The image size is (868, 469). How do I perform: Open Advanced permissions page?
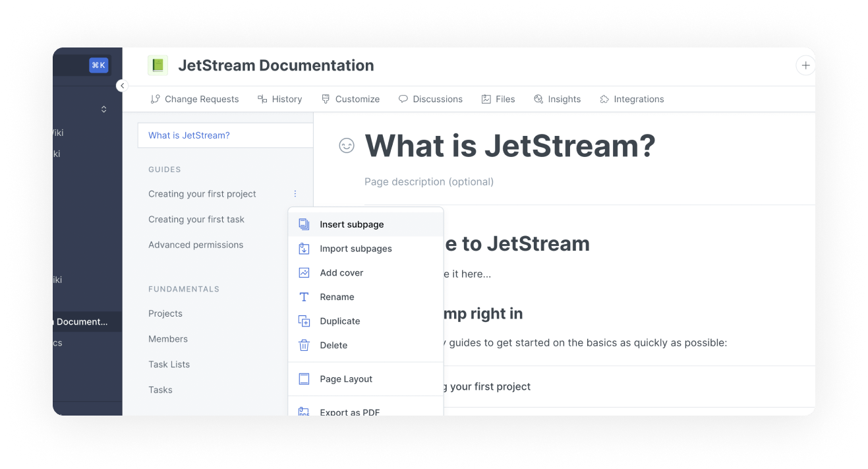(x=196, y=245)
